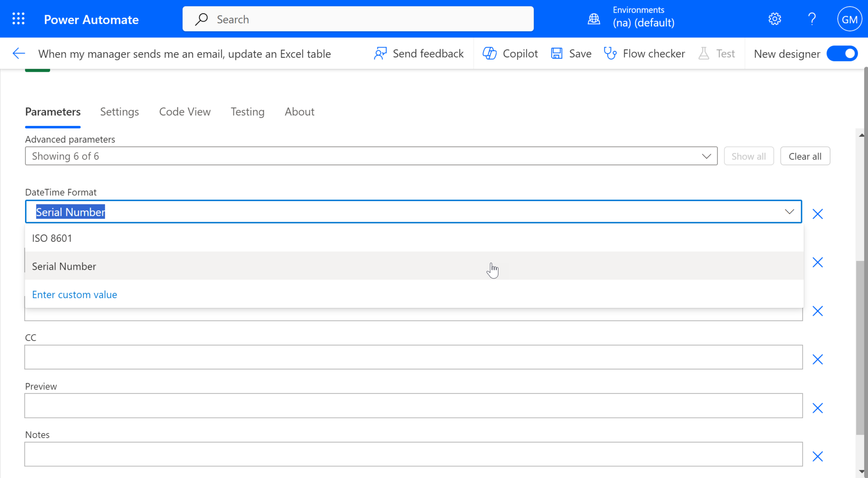Switch to the Code View tab
The width and height of the screenshot is (868, 478).
tap(185, 112)
